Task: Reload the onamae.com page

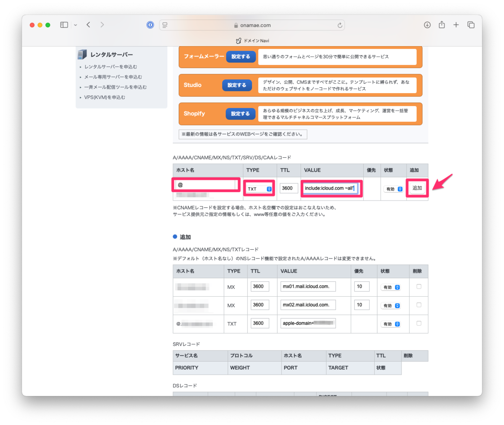Action: coord(340,25)
